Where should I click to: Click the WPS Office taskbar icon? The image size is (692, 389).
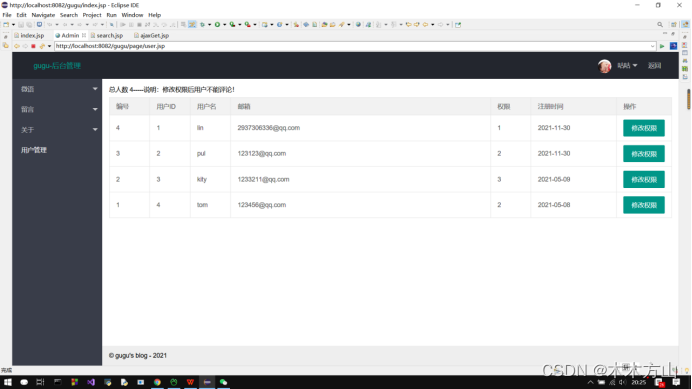pos(190,382)
